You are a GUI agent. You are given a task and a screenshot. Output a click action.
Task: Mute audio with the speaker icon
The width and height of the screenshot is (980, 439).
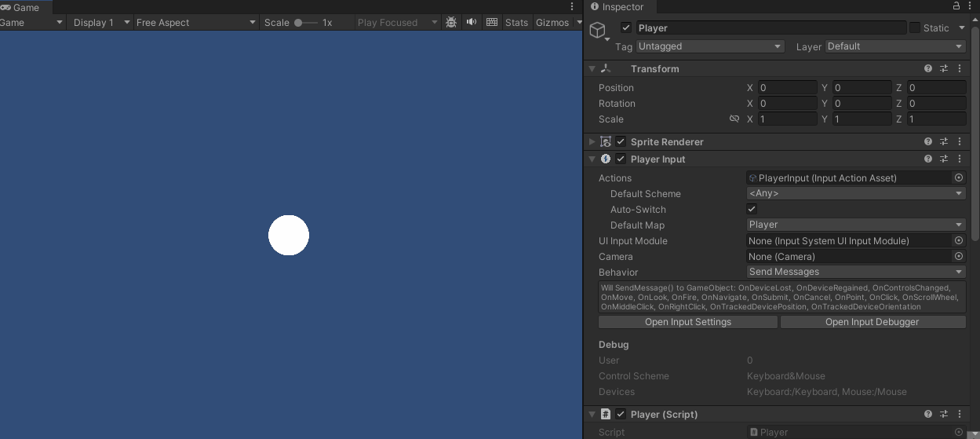click(x=472, y=22)
